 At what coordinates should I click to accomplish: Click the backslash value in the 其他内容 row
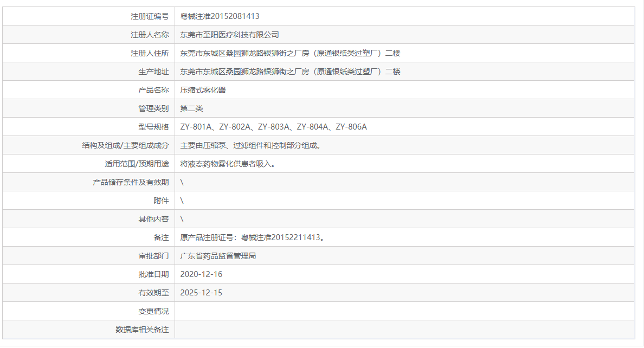coord(182,219)
